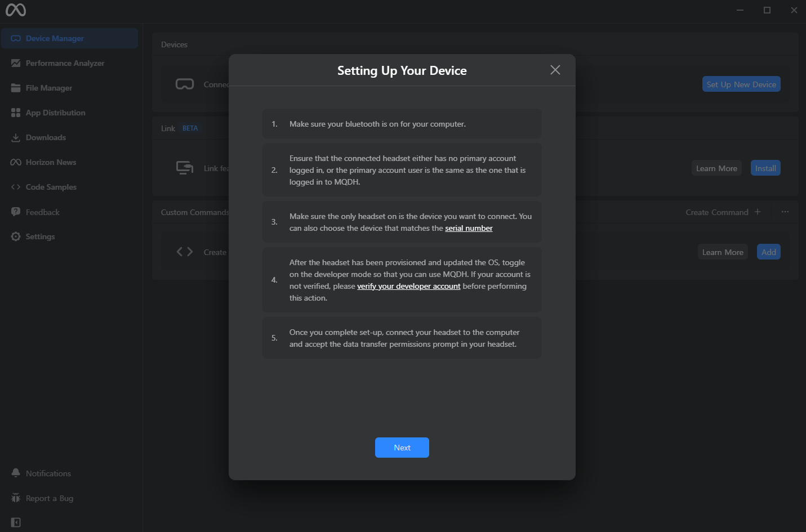This screenshot has width=806, height=532.
Task: Click the Performance Analyzer chart icon
Action: click(x=16, y=63)
